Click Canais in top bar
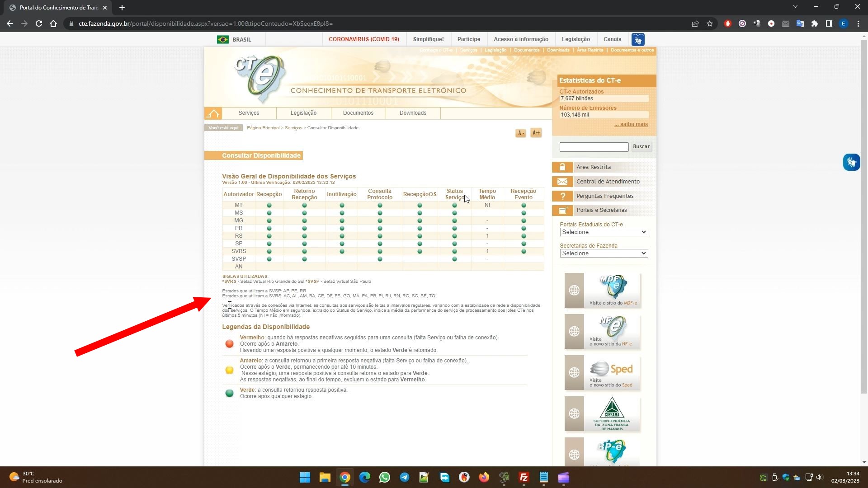 (612, 39)
